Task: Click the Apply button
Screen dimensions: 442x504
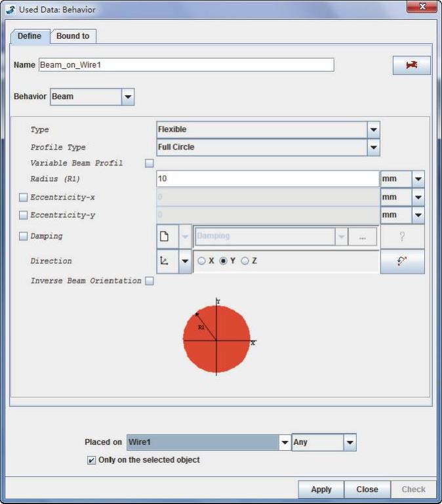Action: pos(321,490)
